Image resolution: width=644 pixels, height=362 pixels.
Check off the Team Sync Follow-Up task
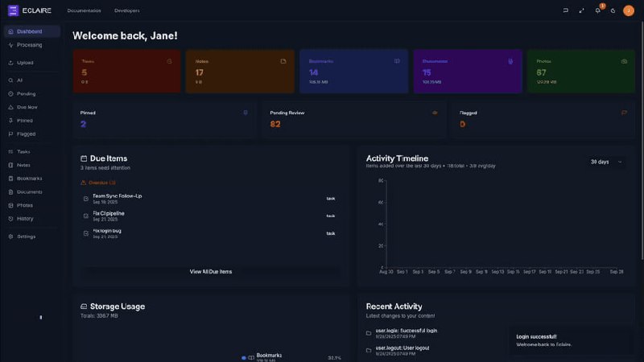[x=86, y=198]
